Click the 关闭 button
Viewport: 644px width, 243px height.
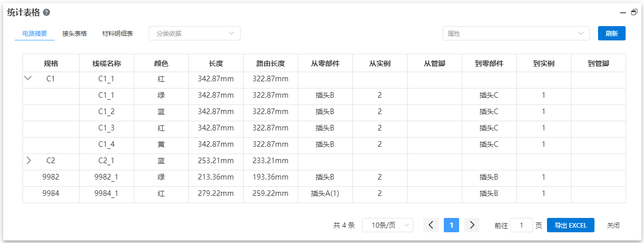tap(613, 225)
